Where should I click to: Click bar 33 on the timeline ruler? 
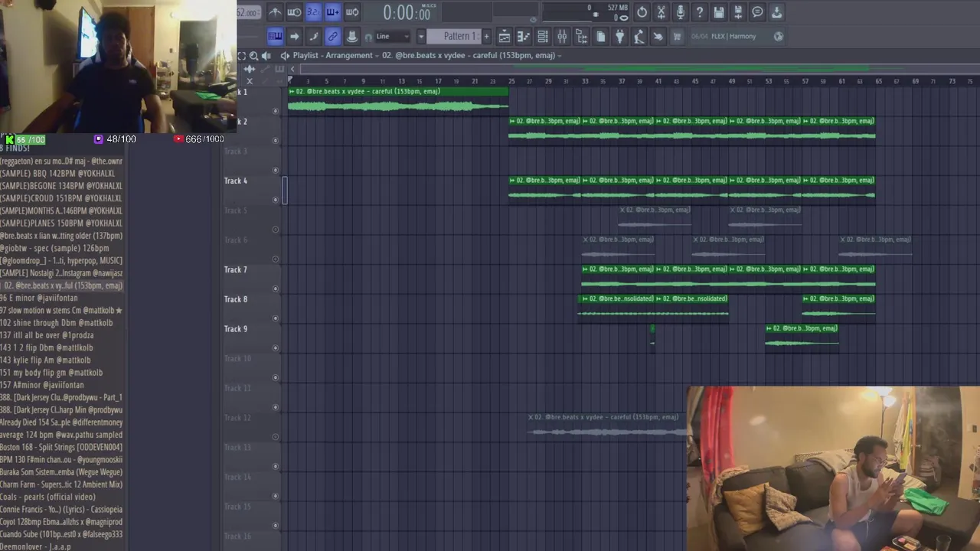point(586,80)
